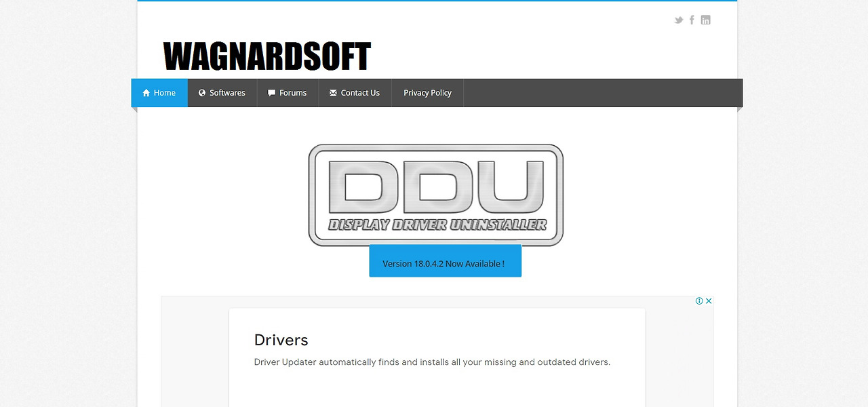Image resolution: width=868 pixels, height=407 pixels.
Task: Open the Drivers advertisement headline
Action: (281, 340)
